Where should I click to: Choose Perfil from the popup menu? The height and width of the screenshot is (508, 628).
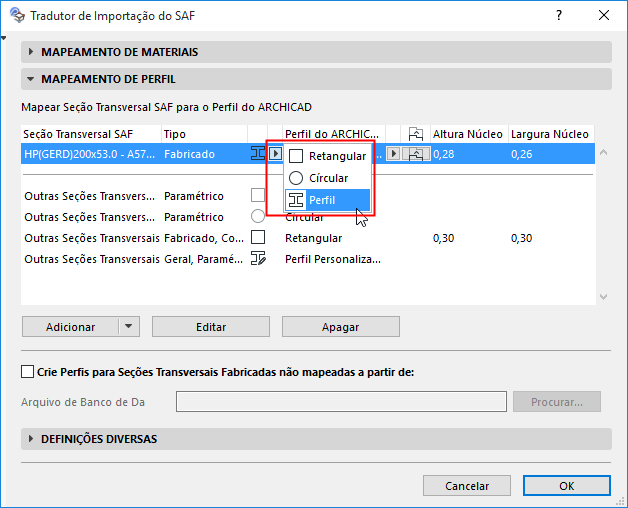[328, 200]
